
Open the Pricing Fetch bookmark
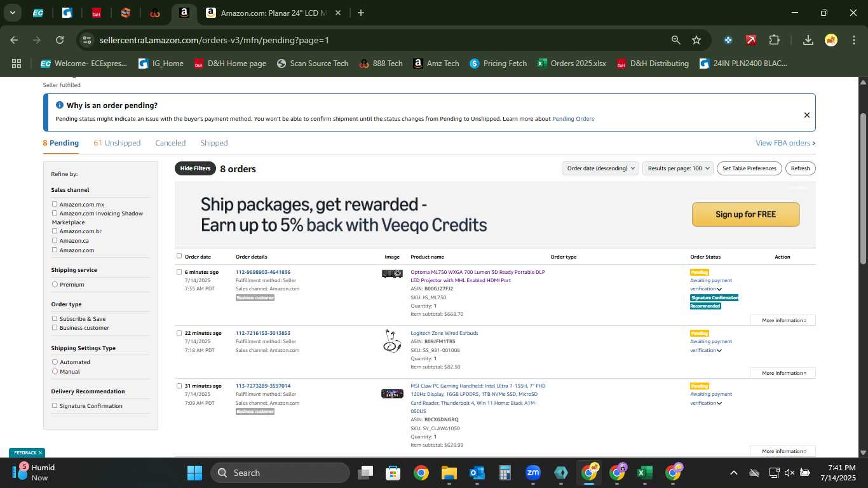[498, 64]
